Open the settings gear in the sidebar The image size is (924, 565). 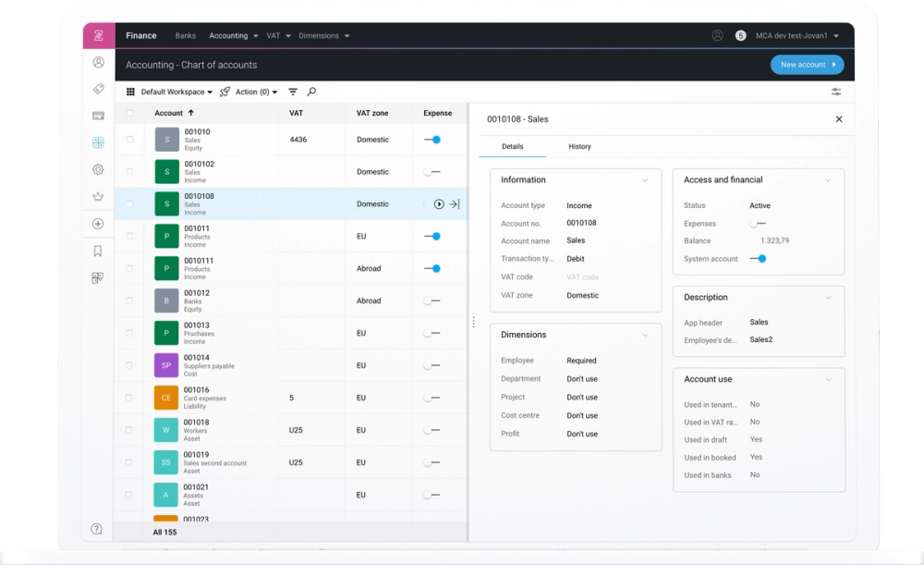coord(97,169)
